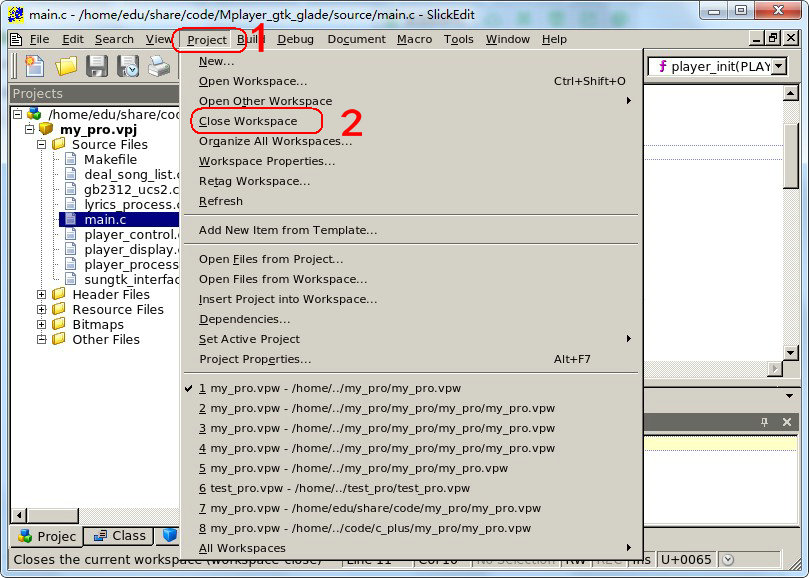Click editor vertical scrollbar up arrow
Image resolution: width=809 pixels, height=578 pixels.
point(790,93)
